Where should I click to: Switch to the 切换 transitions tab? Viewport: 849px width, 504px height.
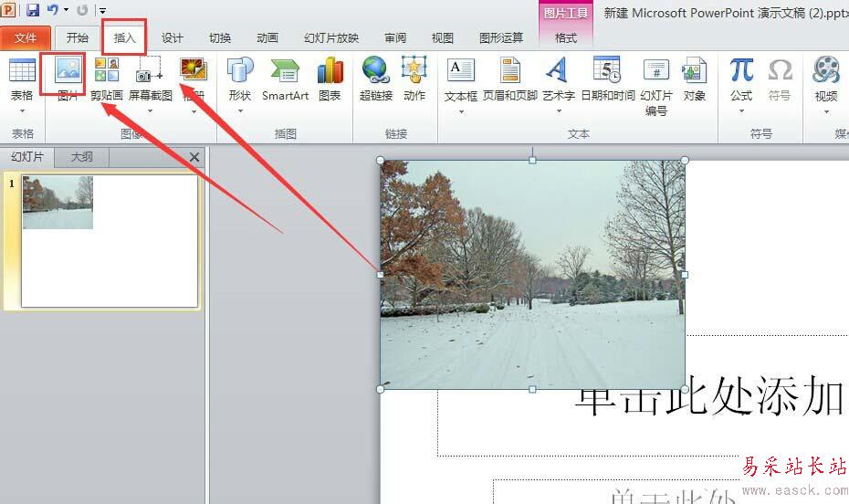pyautogui.click(x=220, y=37)
